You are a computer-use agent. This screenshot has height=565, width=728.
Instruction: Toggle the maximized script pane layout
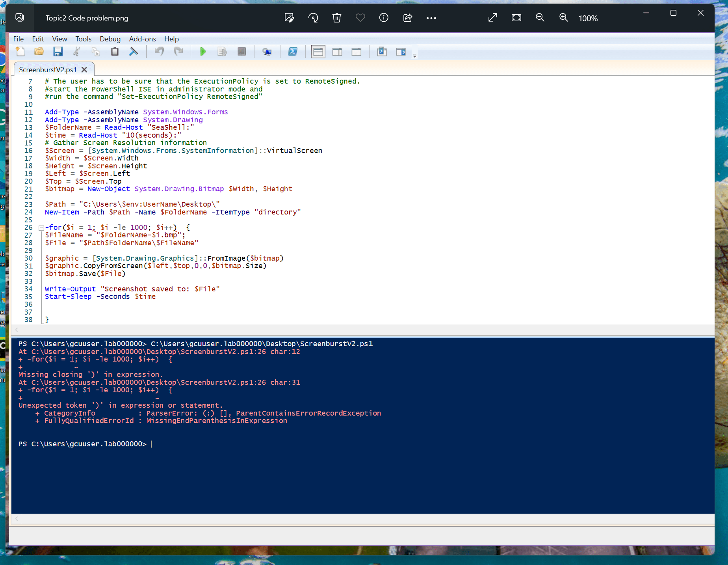357,51
